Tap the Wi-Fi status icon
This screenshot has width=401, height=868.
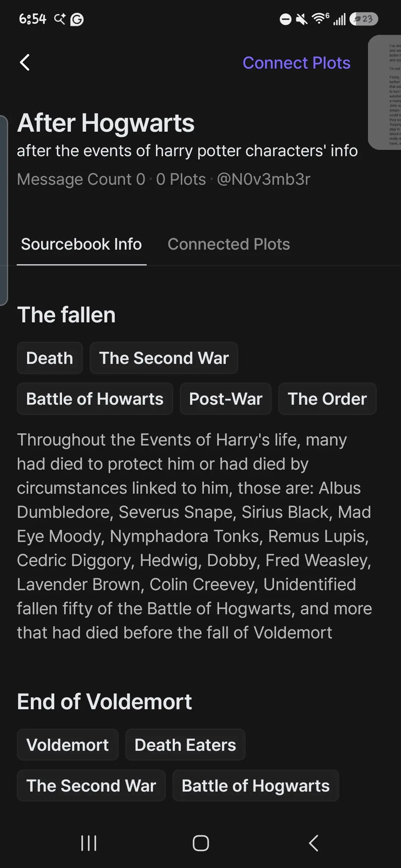(x=320, y=19)
